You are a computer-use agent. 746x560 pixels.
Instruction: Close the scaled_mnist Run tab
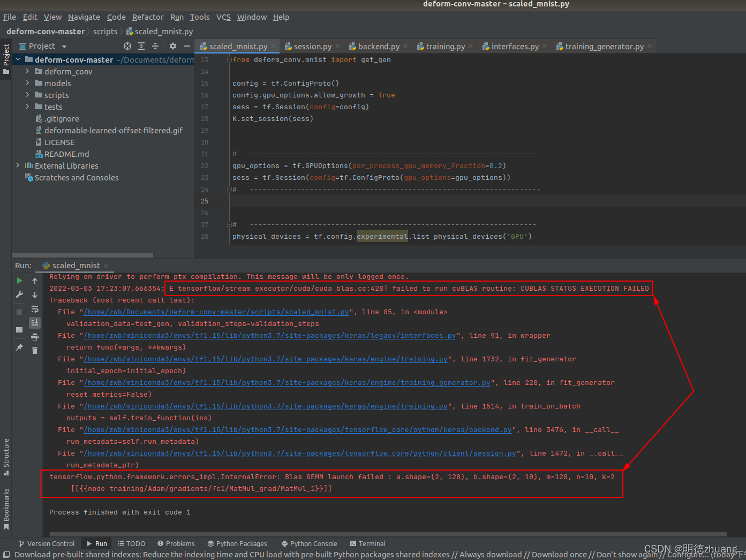[106, 266]
